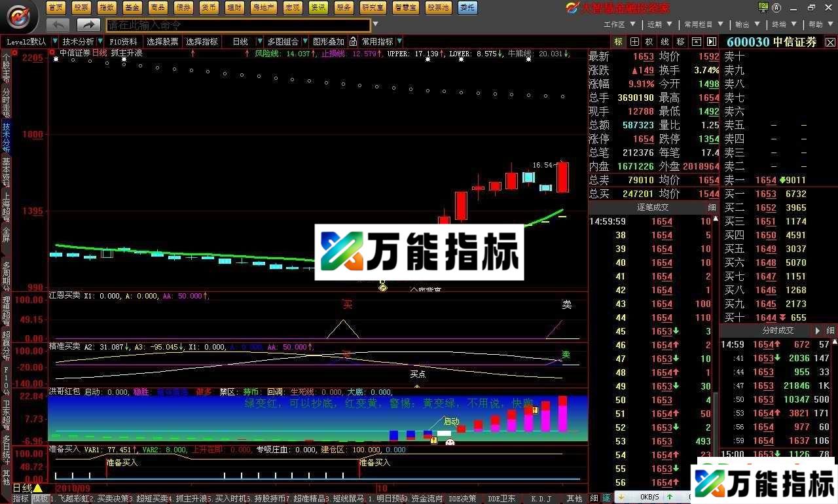Viewport: 838px width, 504px height.
Task: Toggle 细 detail view in 逐笔成交 panel
Action: [x=712, y=207]
